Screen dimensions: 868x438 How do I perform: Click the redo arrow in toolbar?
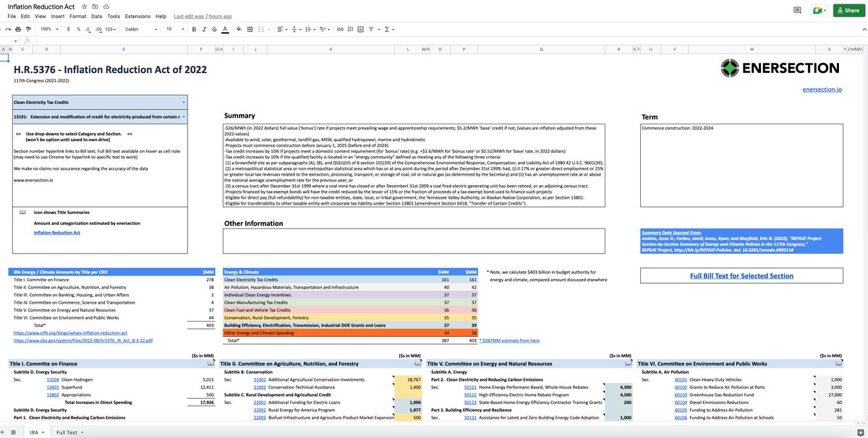(x=8, y=29)
